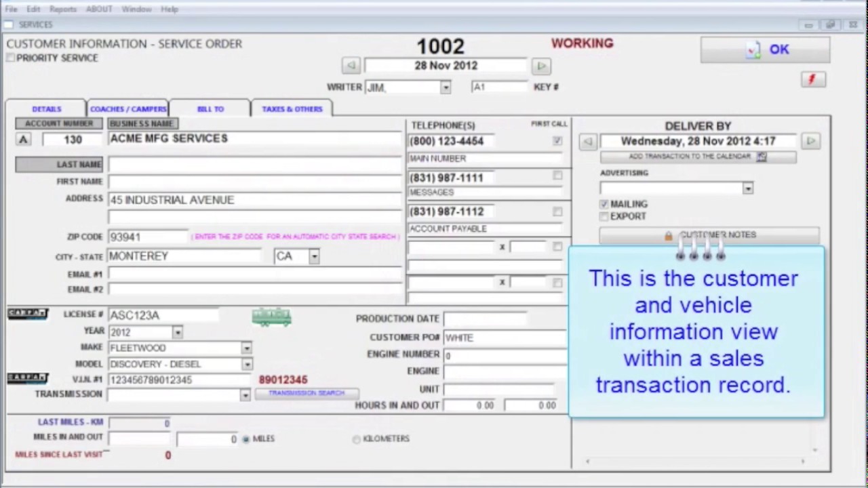This screenshot has height=488, width=868.
Task: Click the First Name field
Action: [x=255, y=182]
